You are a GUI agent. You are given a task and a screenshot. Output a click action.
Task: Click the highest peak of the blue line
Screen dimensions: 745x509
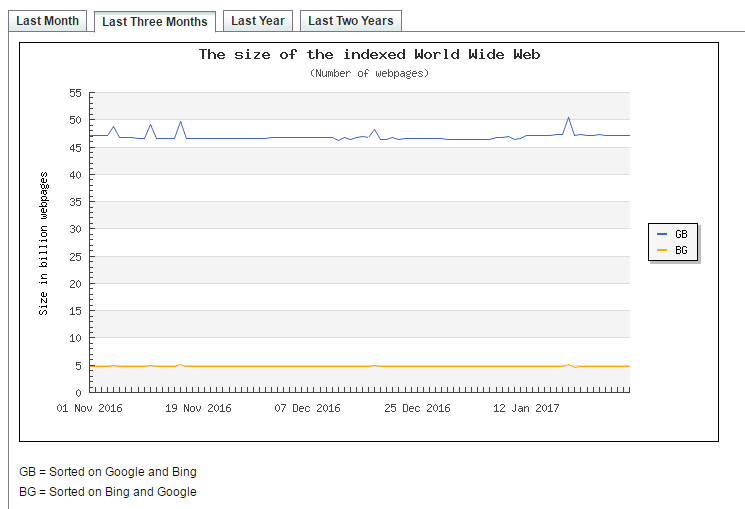point(568,118)
